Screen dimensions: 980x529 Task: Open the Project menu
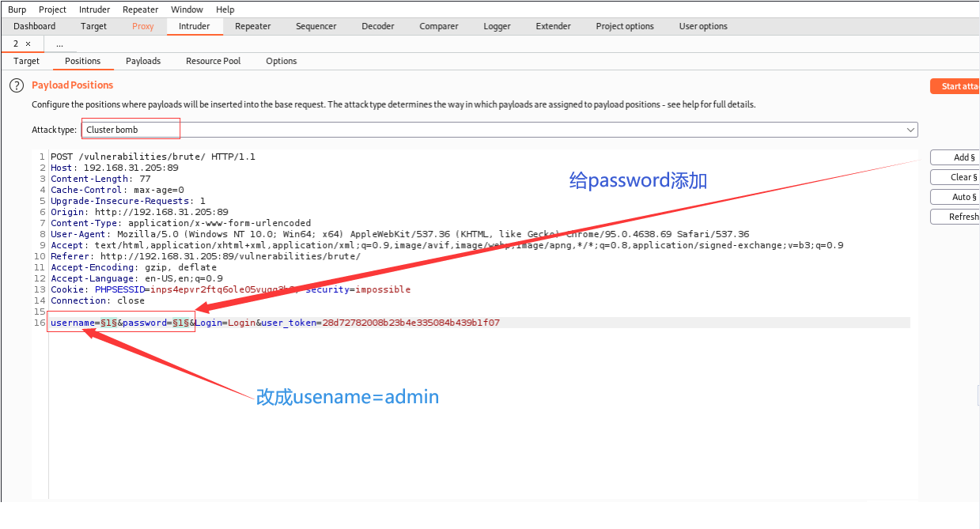pos(52,9)
